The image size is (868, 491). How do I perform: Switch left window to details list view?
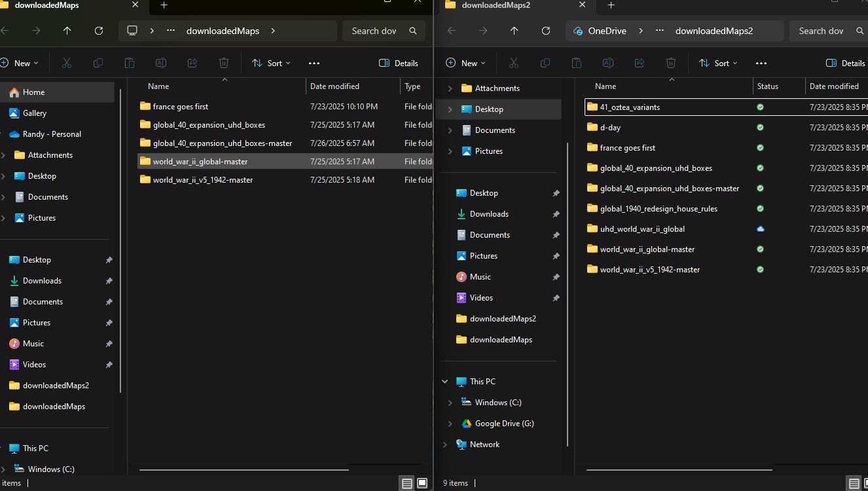coord(407,483)
